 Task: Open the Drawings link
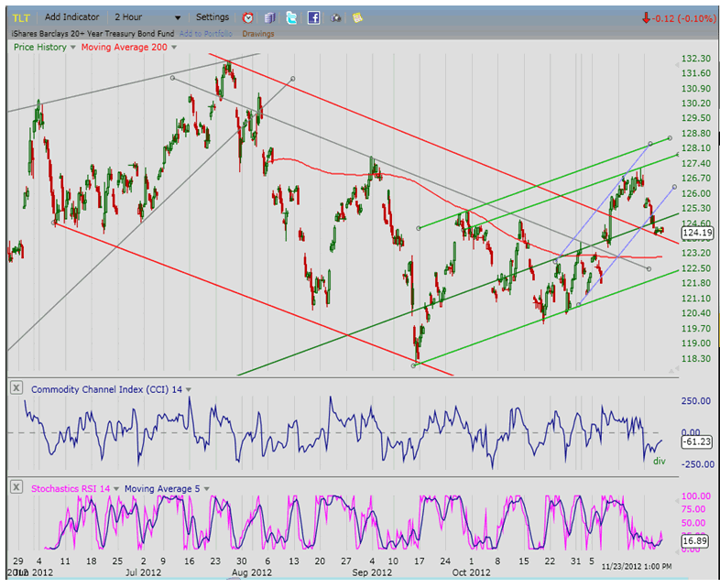[x=260, y=33]
